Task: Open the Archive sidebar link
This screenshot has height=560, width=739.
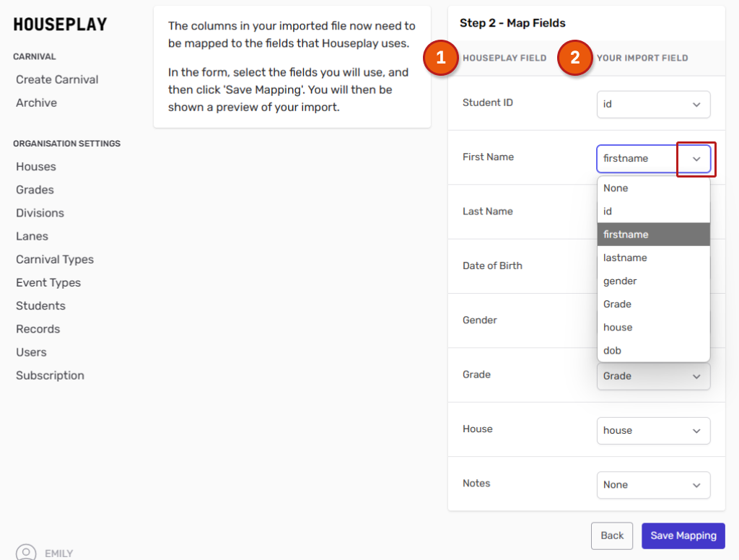Action: point(36,102)
